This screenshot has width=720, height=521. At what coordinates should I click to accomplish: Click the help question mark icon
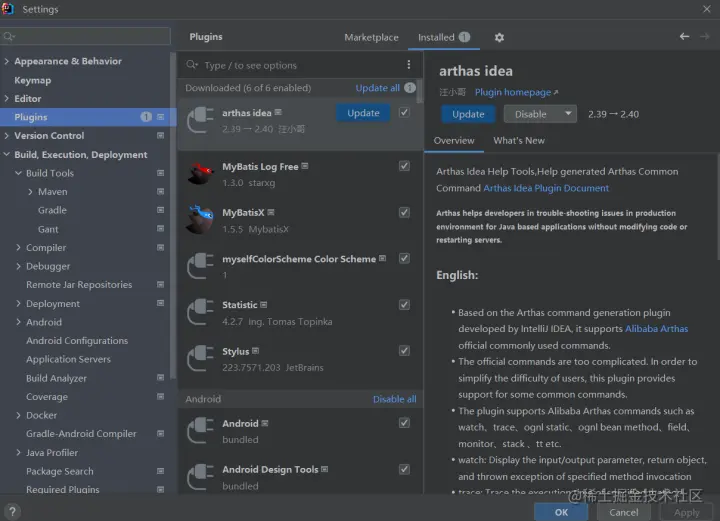coord(12,511)
